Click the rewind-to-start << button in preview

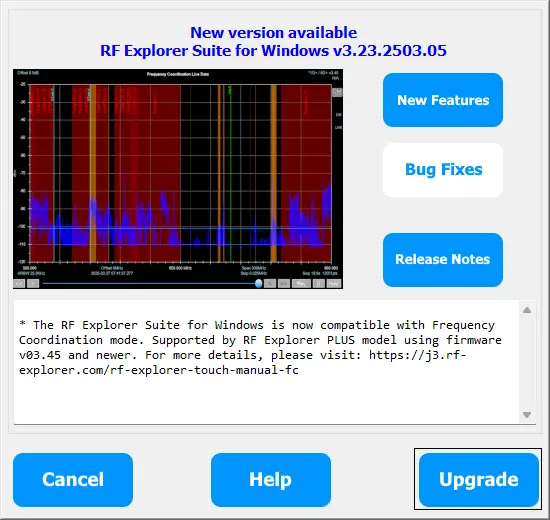pos(19,283)
